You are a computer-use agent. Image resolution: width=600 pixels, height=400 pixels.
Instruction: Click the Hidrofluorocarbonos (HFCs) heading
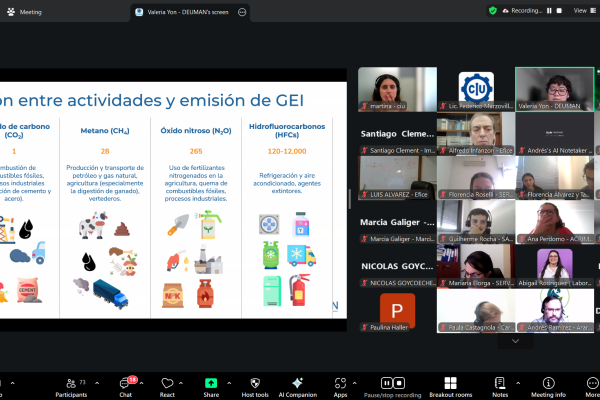point(287,131)
